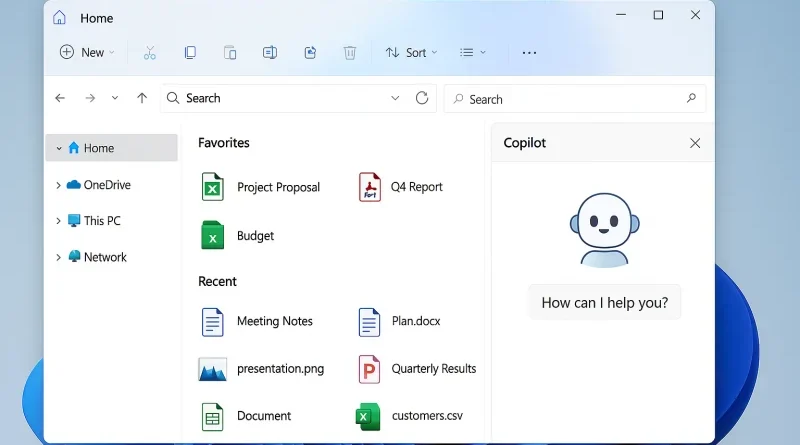
Task: Select the customers.csv file name
Action: [427, 416]
